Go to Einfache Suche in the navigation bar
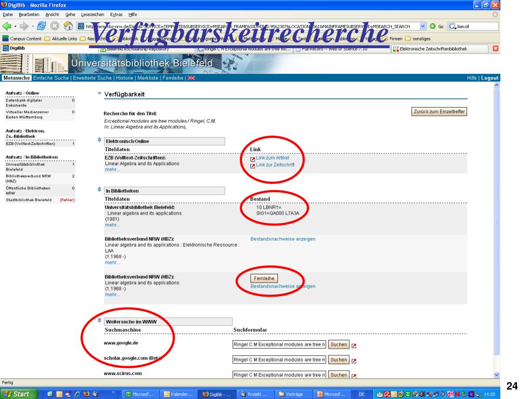Image resolution: width=532 pixels, height=399 pixels. pos(51,78)
